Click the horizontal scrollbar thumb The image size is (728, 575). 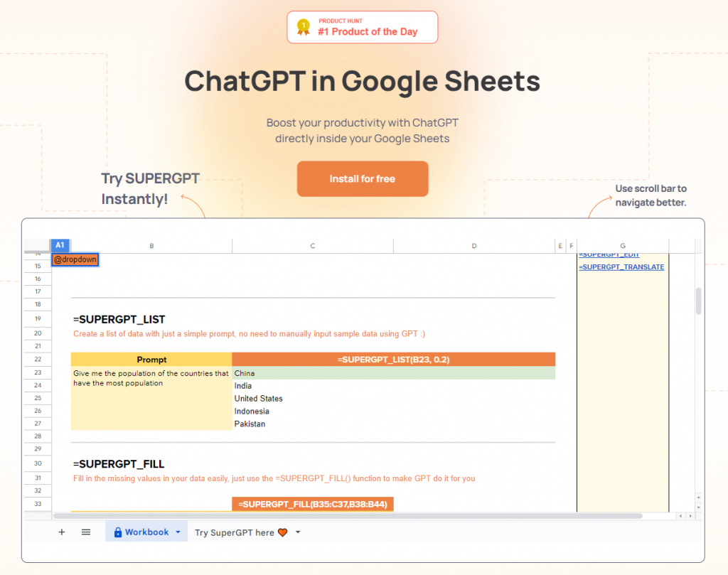point(348,516)
